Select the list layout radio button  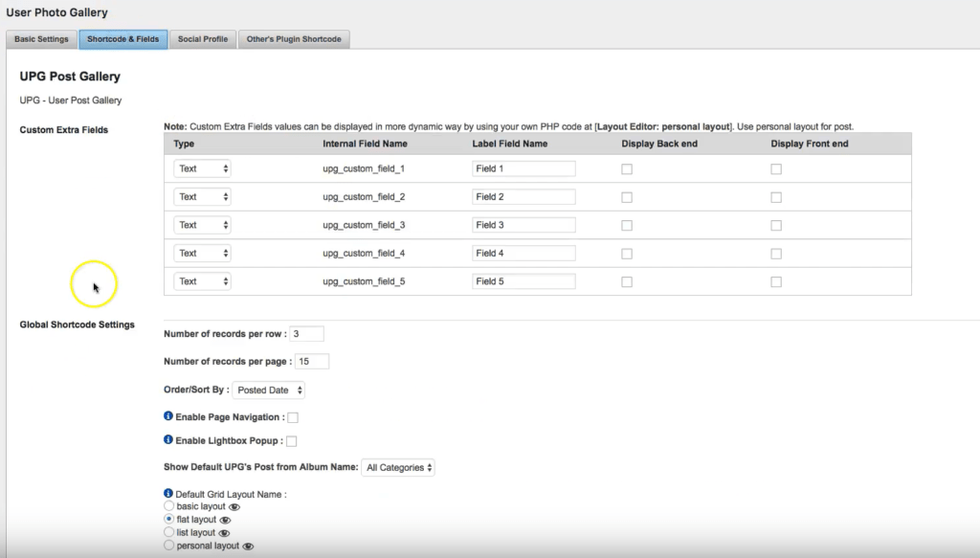[x=168, y=532]
